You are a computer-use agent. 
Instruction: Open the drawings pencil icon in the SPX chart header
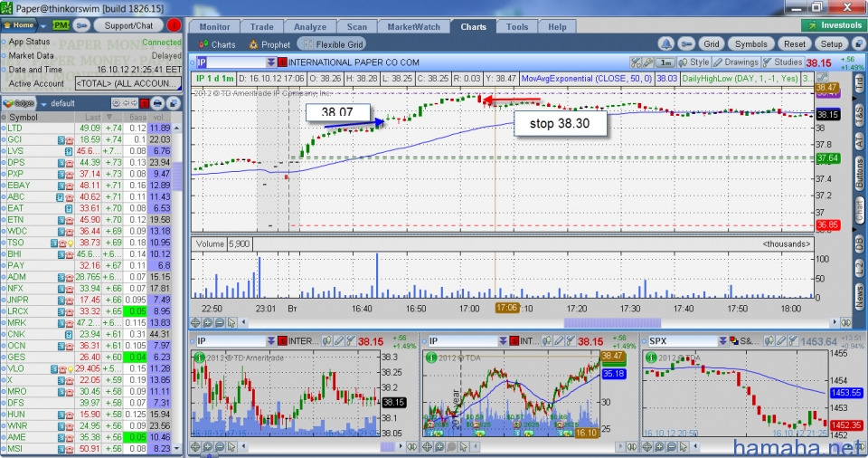(x=781, y=340)
